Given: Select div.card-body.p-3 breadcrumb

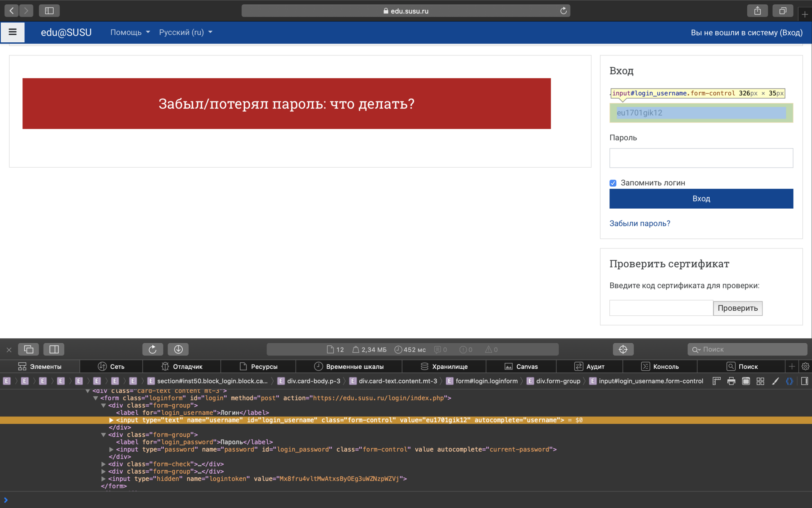Looking at the screenshot, I should point(309,381).
